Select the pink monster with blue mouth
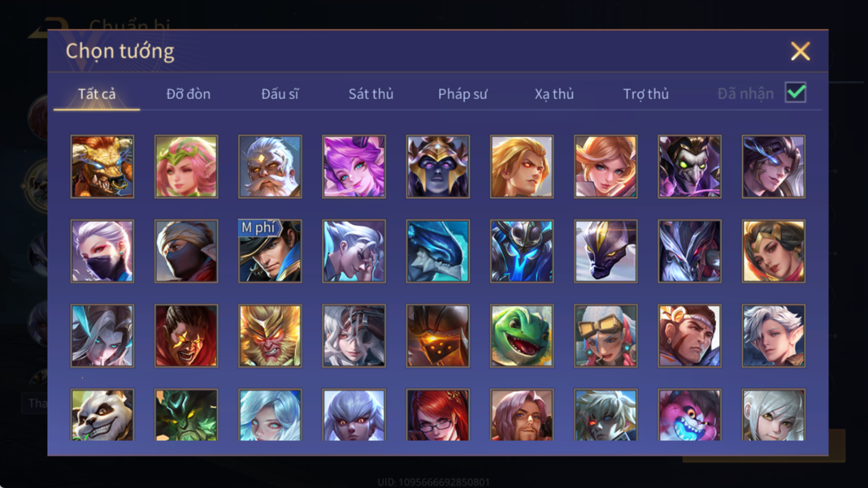The width and height of the screenshot is (868, 488). [689, 415]
